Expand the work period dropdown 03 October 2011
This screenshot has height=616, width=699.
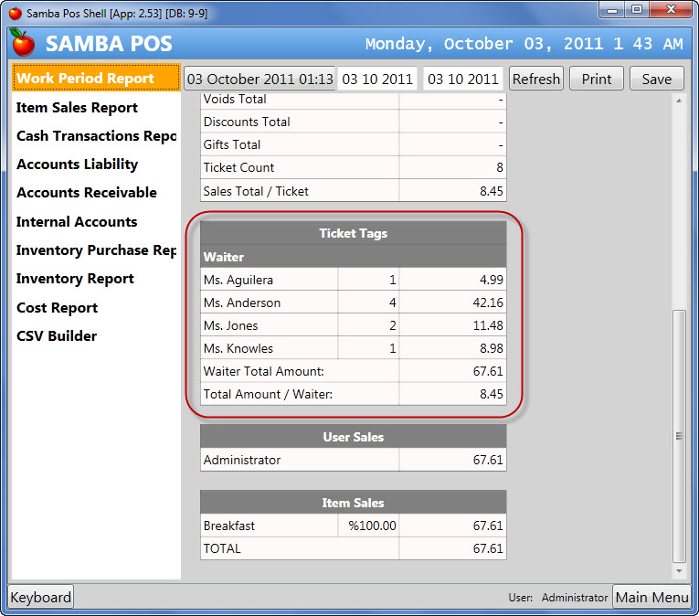(x=260, y=80)
